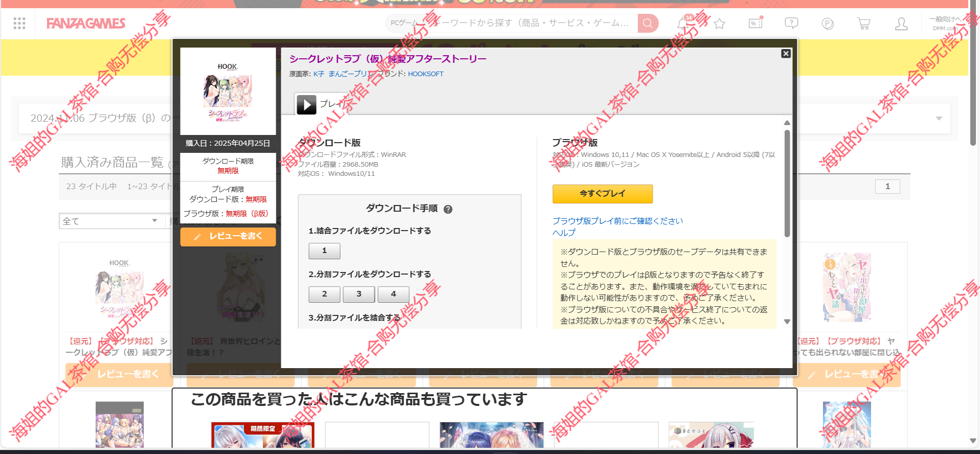
Task: Click the ダウンロード版 section heading
Action: pyautogui.click(x=329, y=143)
